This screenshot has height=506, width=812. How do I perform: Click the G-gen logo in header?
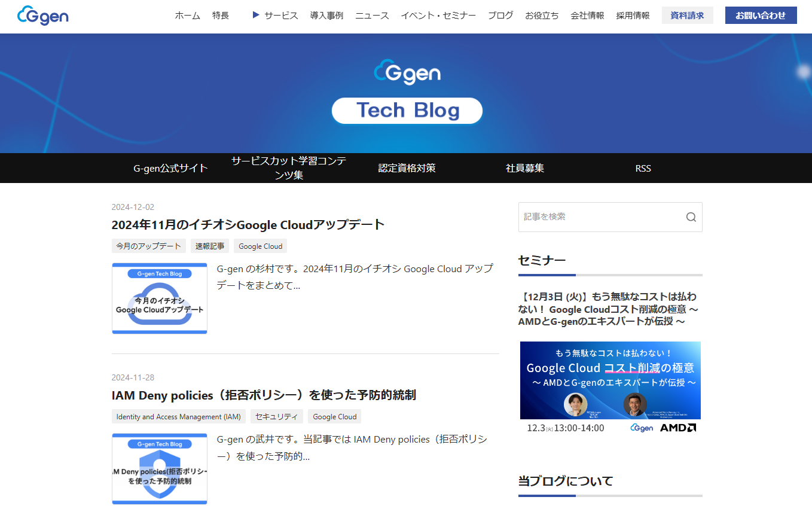(x=43, y=16)
